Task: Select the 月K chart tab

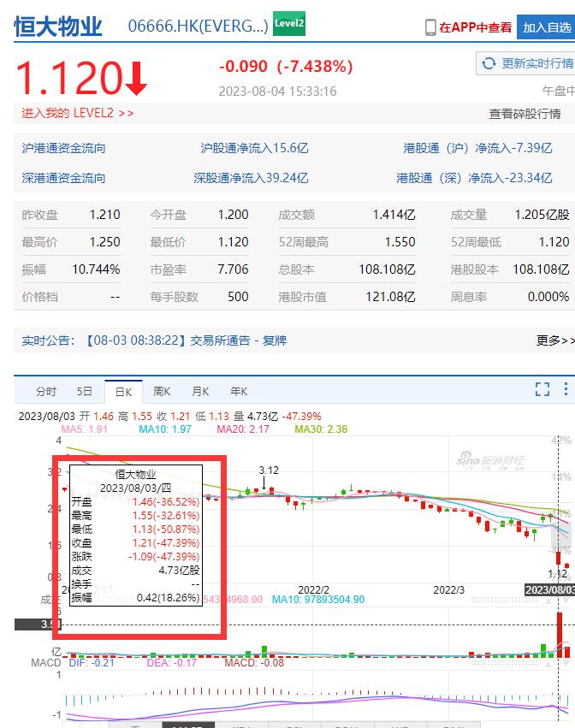Action: click(200, 391)
